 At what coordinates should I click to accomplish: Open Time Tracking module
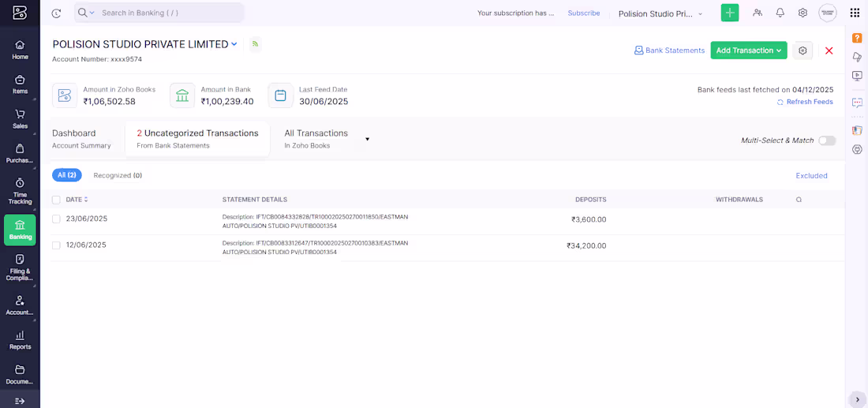[20, 191]
